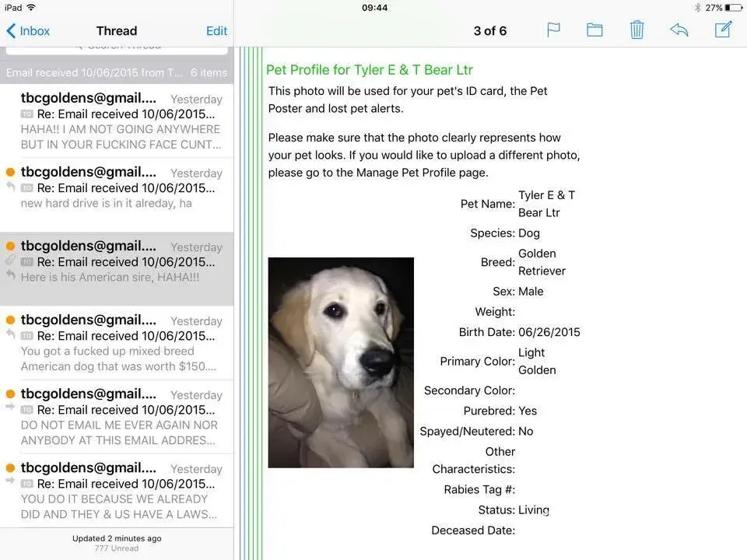Tap the dog photo in the pet profile

pos(341,362)
